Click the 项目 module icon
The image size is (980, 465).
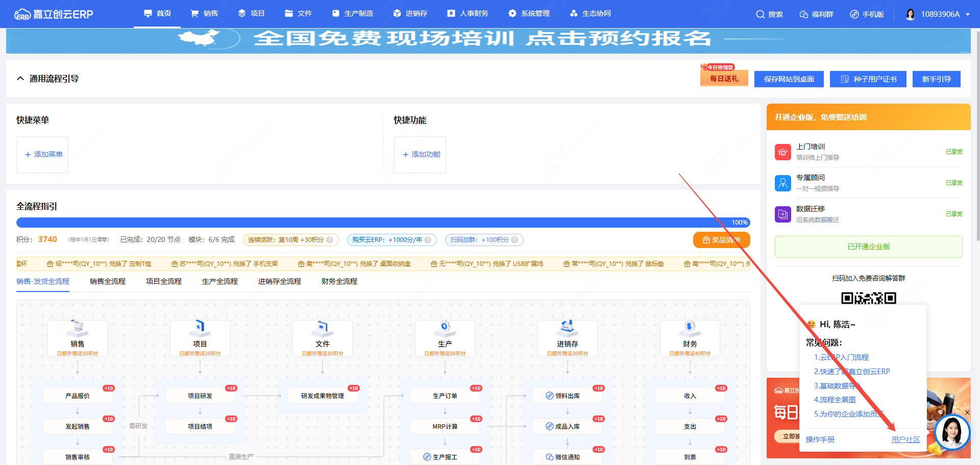point(200,327)
